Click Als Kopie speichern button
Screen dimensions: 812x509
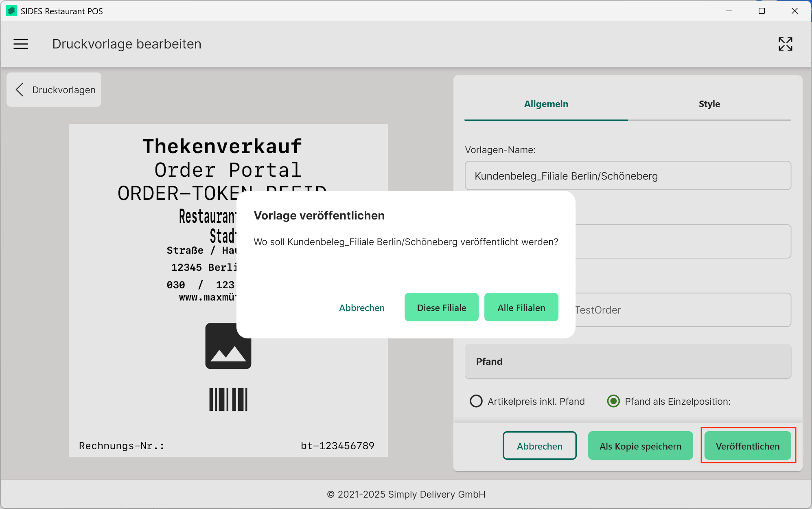click(x=640, y=446)
